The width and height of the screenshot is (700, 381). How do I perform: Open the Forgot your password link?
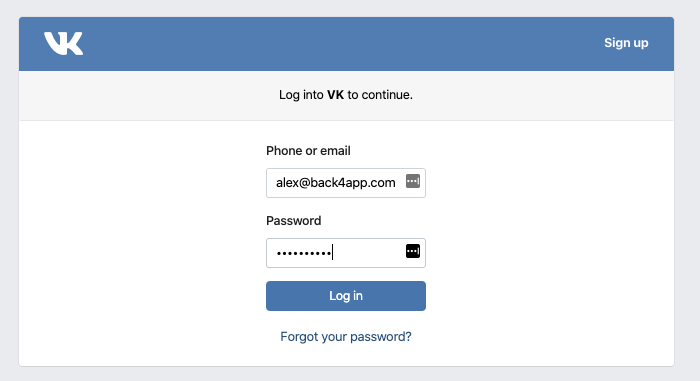(x=346, y=336)
